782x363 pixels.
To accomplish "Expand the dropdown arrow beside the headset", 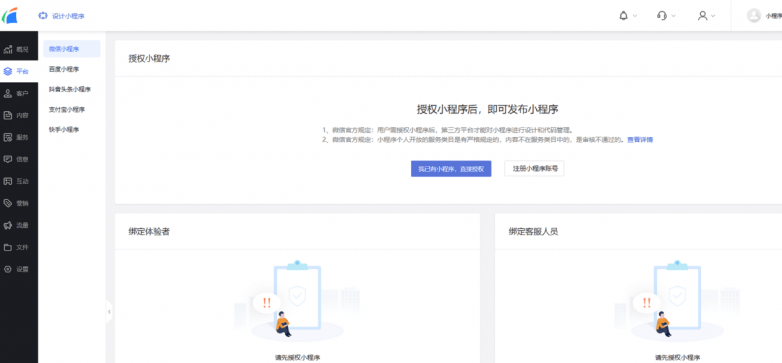I will tap(673, 16).
